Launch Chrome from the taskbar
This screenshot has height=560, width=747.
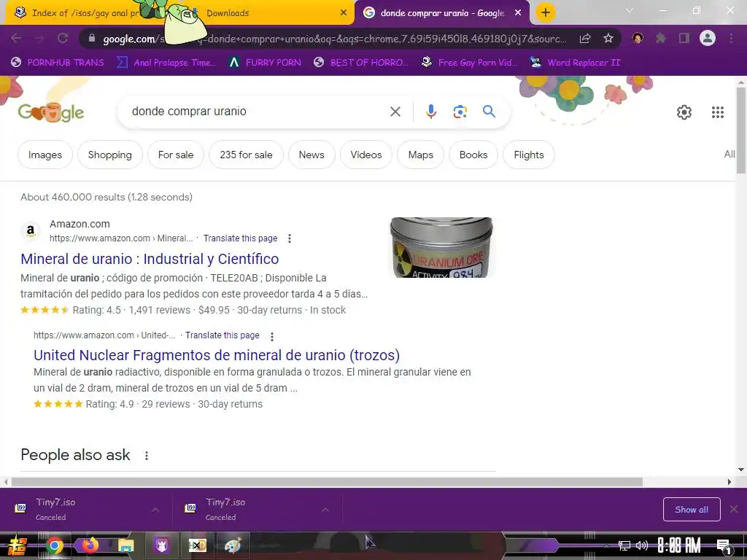pyautogui.click(x=54, y=545)
